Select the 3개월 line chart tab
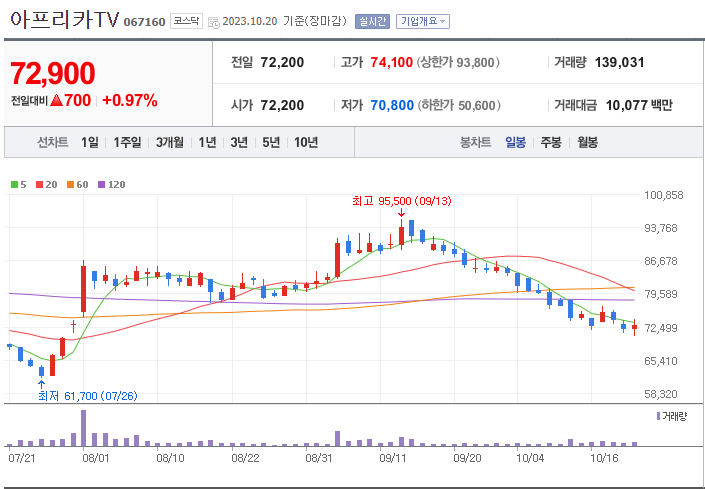705x489 pixels. 170,142
